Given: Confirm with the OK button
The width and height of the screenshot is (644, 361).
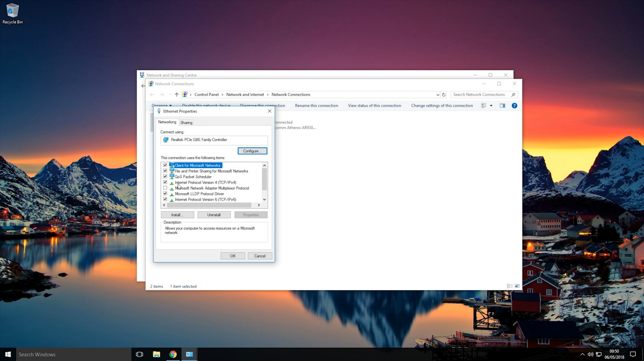Looking at the screenshot, I should tap(233, 256).
